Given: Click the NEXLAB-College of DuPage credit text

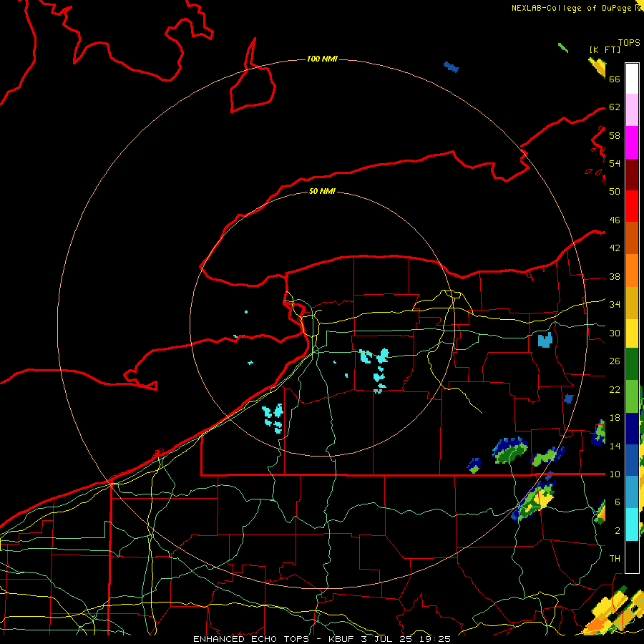Looking at the screenshot, I should (x=571, y=8).
